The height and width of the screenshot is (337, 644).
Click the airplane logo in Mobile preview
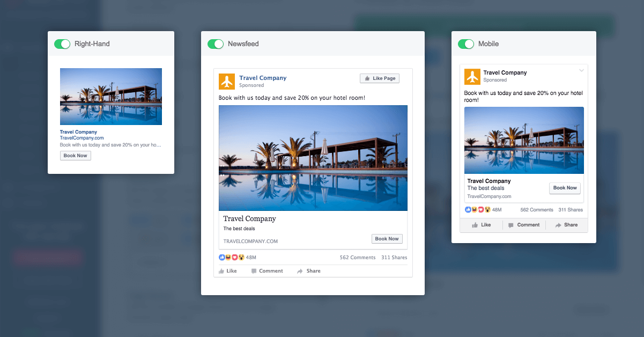(472, 77)
